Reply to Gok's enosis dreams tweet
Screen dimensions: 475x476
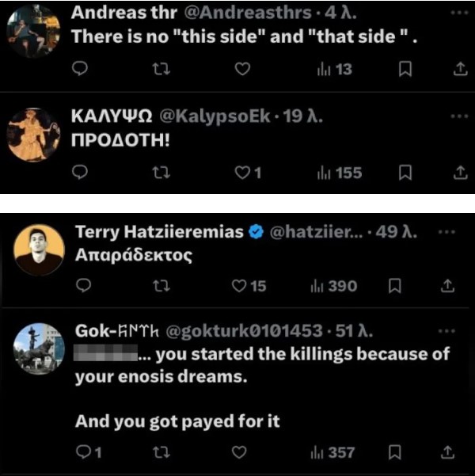[x=83, y=452]
